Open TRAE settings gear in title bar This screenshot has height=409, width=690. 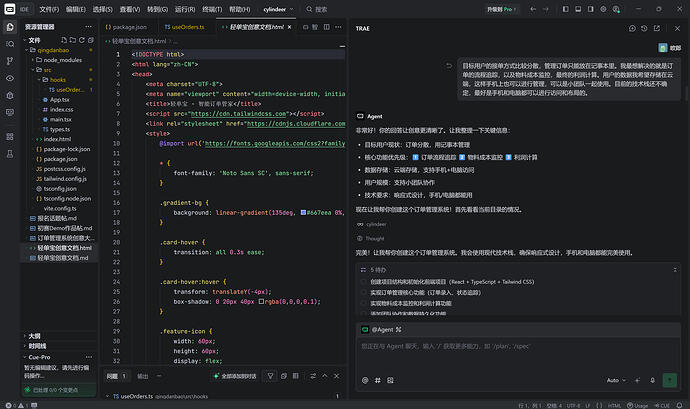603,9
